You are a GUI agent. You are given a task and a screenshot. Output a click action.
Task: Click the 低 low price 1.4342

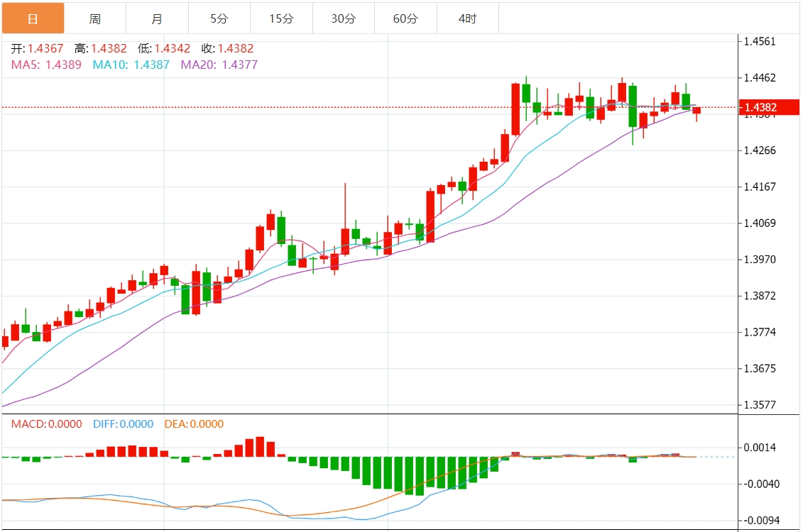(x=164, y=49)
